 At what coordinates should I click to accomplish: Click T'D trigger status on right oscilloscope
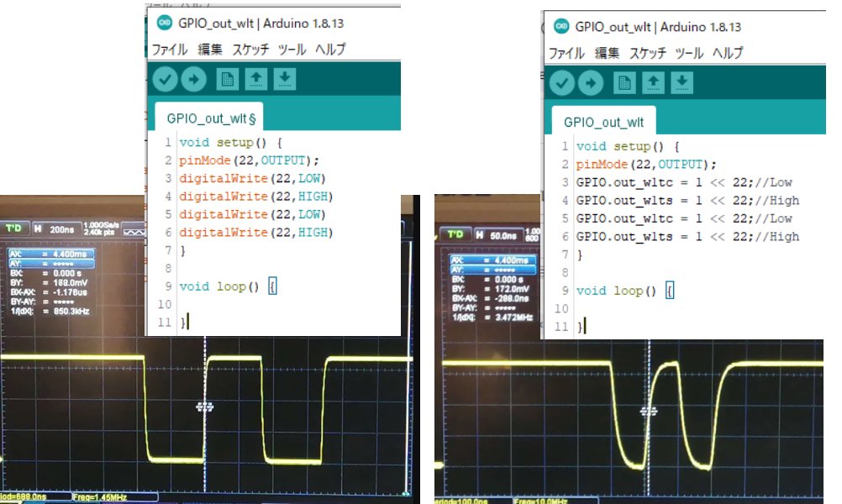tap(456, 234)
